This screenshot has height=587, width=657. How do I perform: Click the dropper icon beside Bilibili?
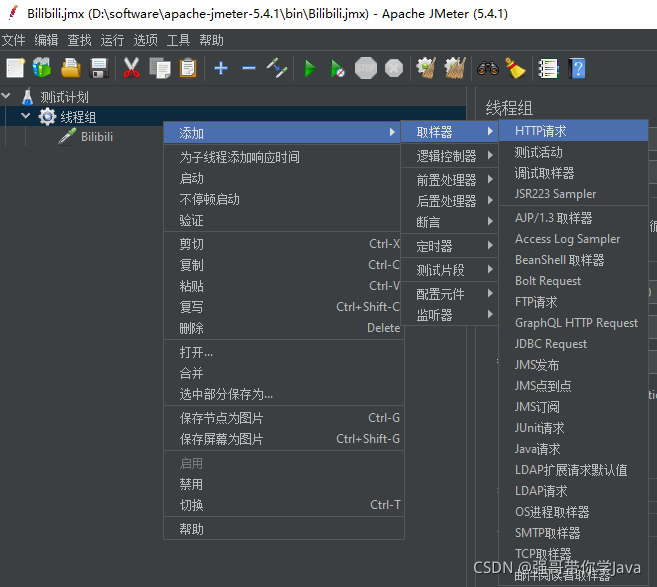click(x=67, y=136)
